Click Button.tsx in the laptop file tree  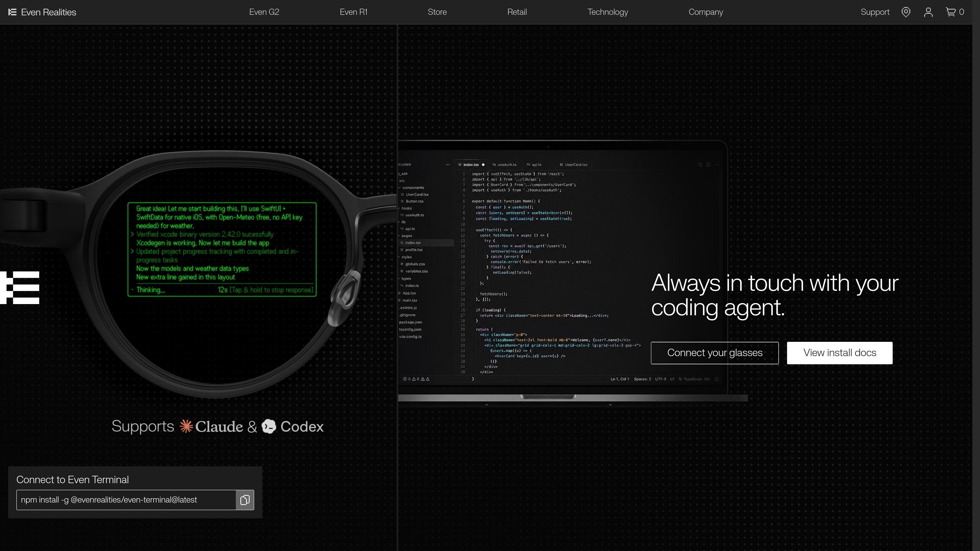(412, 201)
